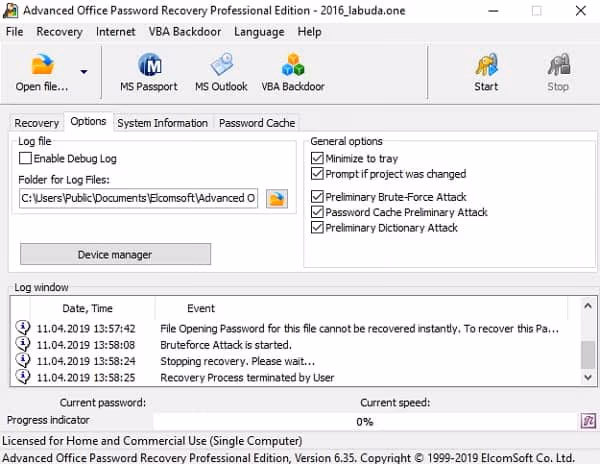Click the Event column header

(201, 308)
